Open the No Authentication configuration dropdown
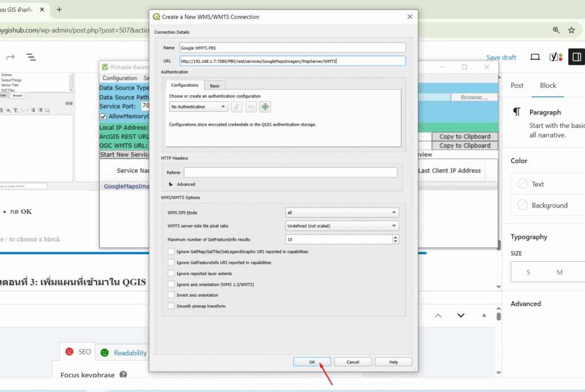The image size is (585, 392). tap(198, 107)
